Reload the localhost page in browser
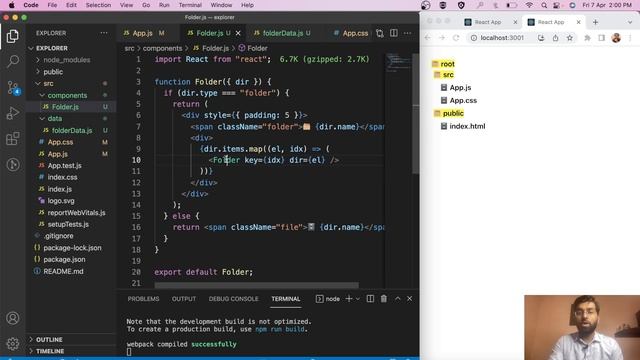The width and height of the screenshot is (640, 360). point(456,38)
